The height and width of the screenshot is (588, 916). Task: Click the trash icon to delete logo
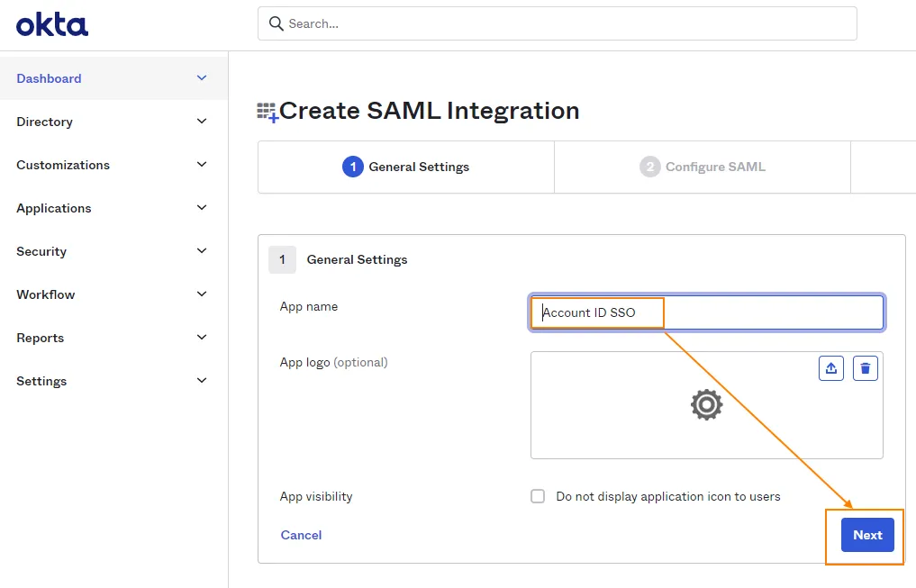(866, 368)
